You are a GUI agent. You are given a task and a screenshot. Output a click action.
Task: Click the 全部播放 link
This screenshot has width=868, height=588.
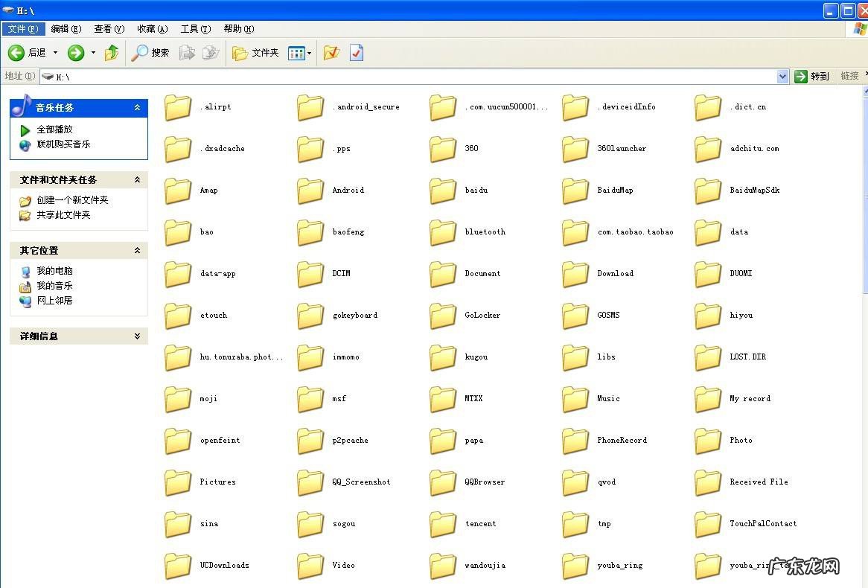(54, 130)
